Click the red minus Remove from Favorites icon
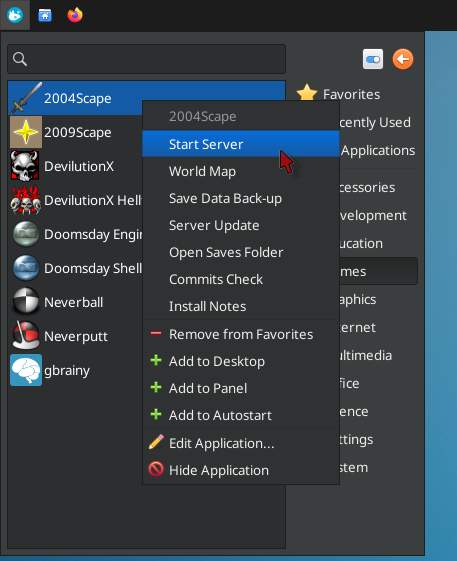Viewport: 457px width, 561px height. point(156,333)
